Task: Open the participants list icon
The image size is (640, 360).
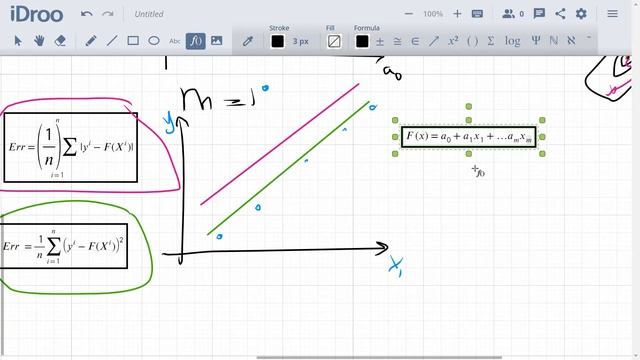Action: point(508,14)
